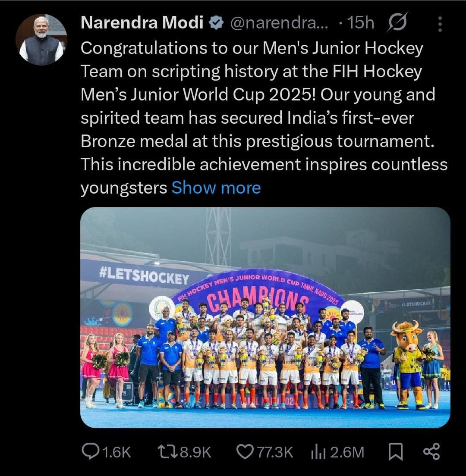Expand post text with Show more
Image resolution: width=466 pixels, height=476 pixels.
(x=216, y=188)
